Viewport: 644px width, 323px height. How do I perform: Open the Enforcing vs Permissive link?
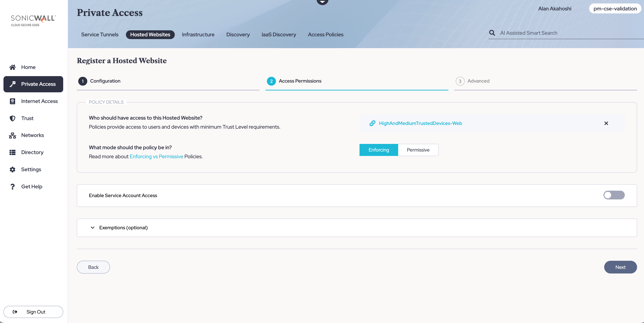[x=156, y=157]
